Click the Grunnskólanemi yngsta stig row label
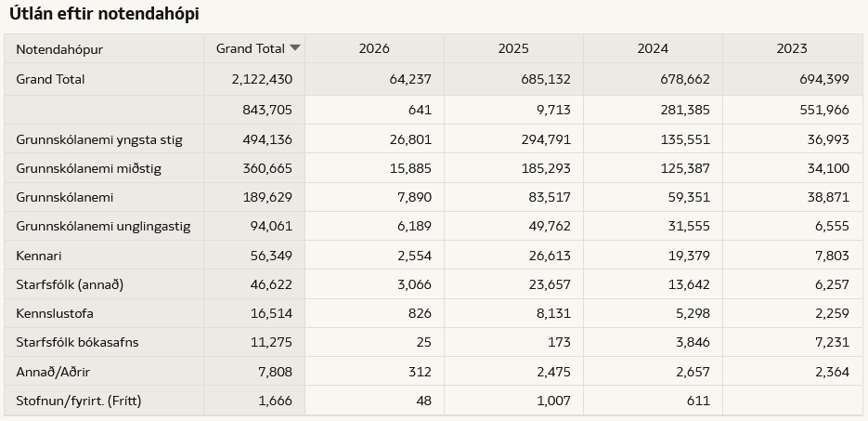This screenshot has height=421, width=868. click(x=99, y=140)
